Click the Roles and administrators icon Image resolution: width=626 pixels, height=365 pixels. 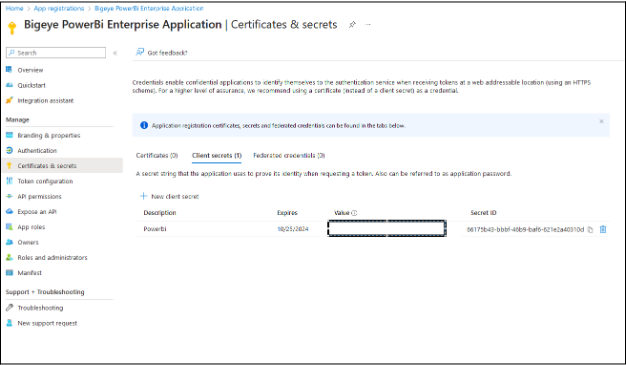pyautogui.click(x=9, y=257)
